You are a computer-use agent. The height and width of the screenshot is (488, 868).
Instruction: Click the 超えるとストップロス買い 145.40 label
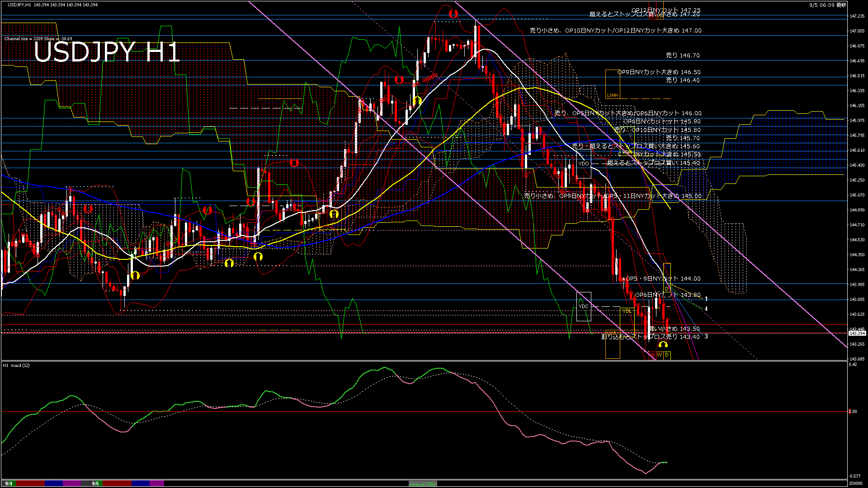point(654,163)
